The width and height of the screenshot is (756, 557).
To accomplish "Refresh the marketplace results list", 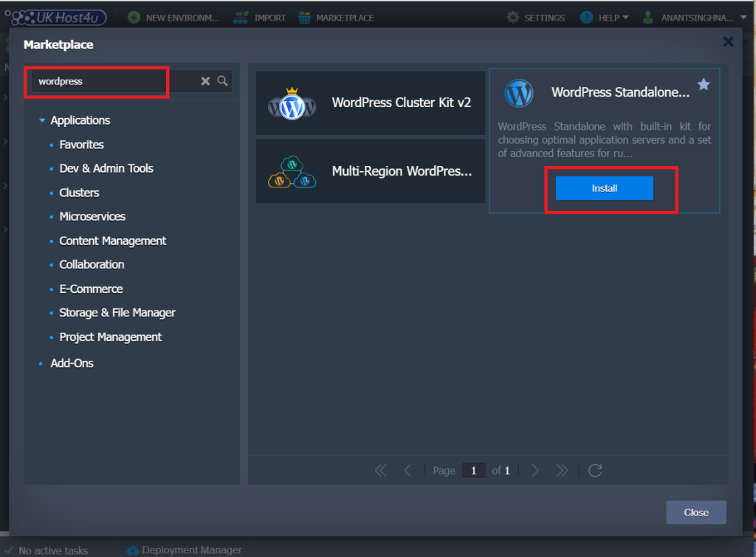I will (595, 470).
